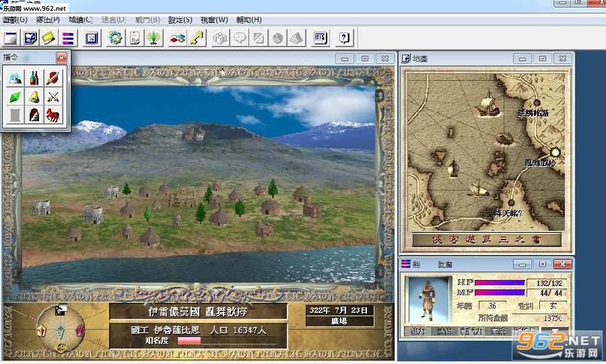Click the flag marker atop the compass

point(60,310)
